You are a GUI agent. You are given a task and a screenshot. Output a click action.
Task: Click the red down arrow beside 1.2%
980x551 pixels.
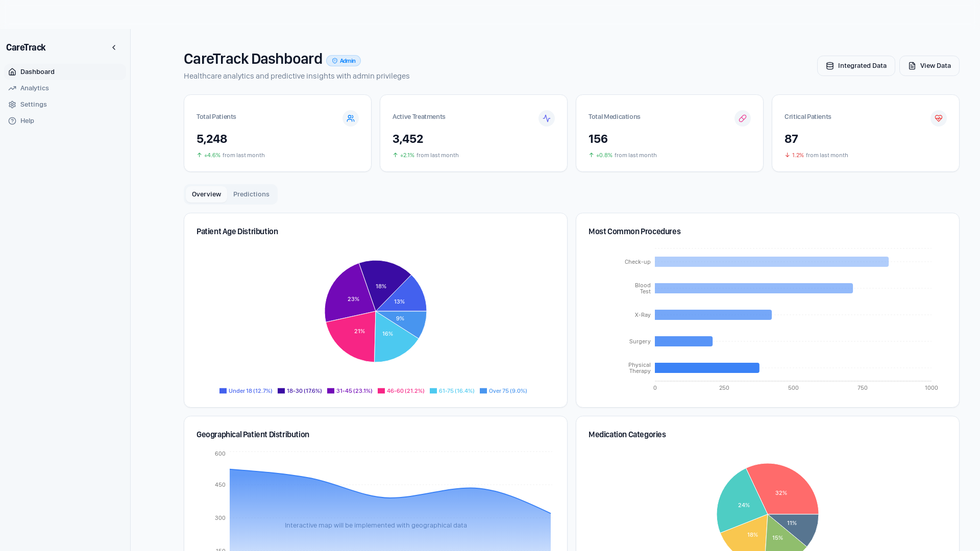pyautogui.click(x=788, y=155)
